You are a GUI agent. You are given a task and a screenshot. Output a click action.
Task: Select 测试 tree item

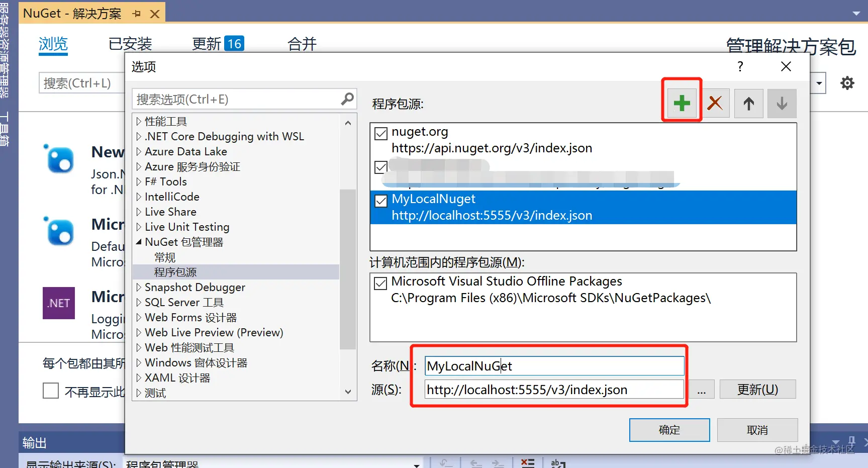coord(155,393)
